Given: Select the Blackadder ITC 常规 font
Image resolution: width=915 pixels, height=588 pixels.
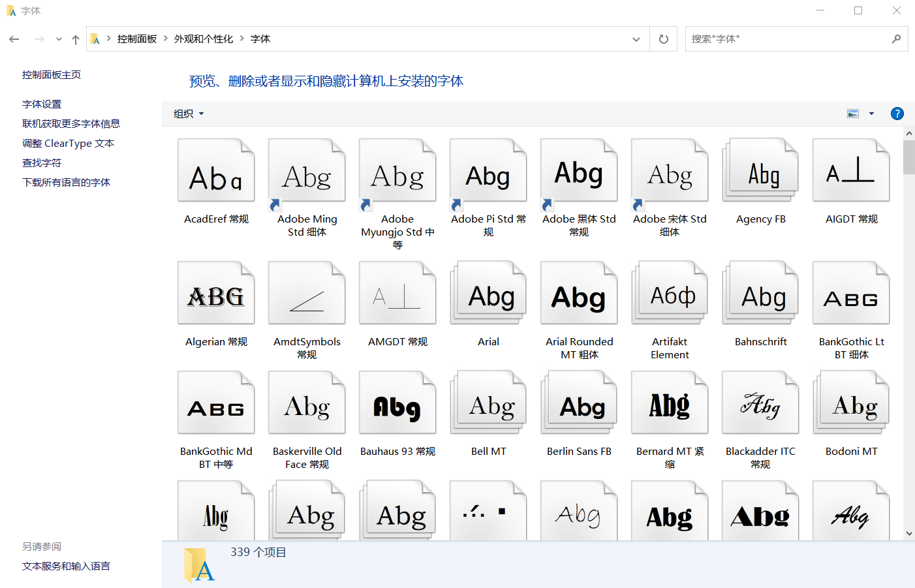Looking at the screenshot, I should [760, 420].
